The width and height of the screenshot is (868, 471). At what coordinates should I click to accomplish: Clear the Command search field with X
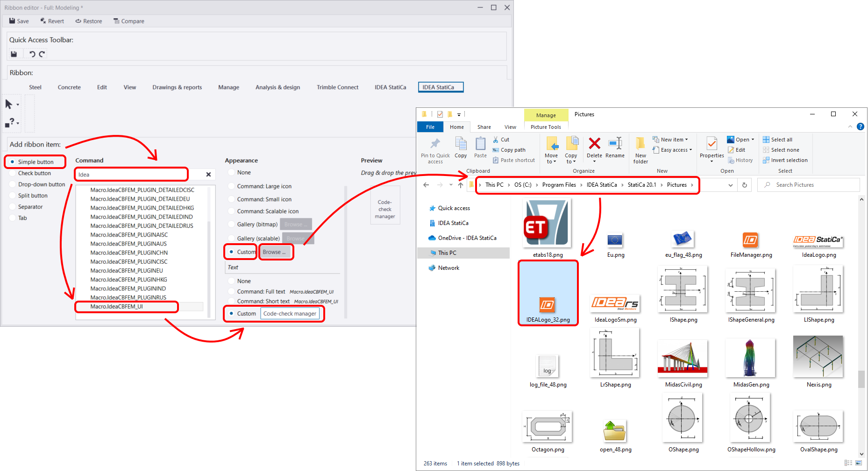tap(208, 175)
